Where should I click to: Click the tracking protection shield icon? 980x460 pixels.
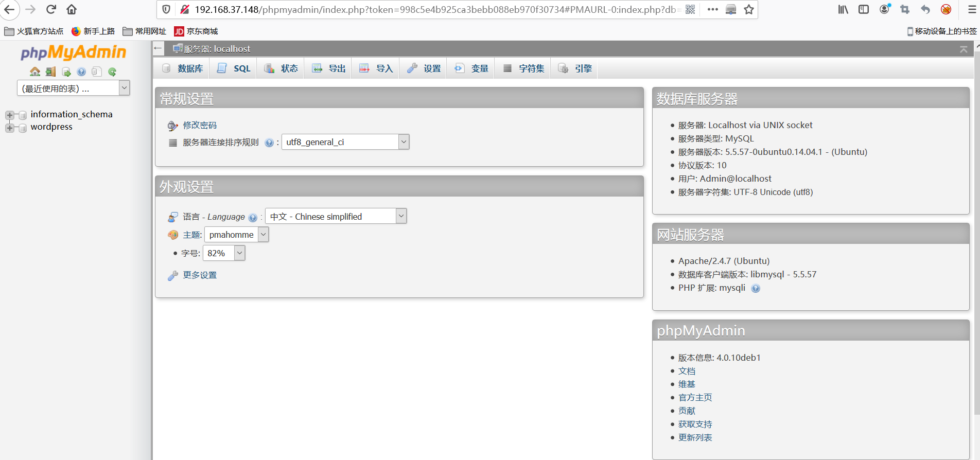coord(166,9)
